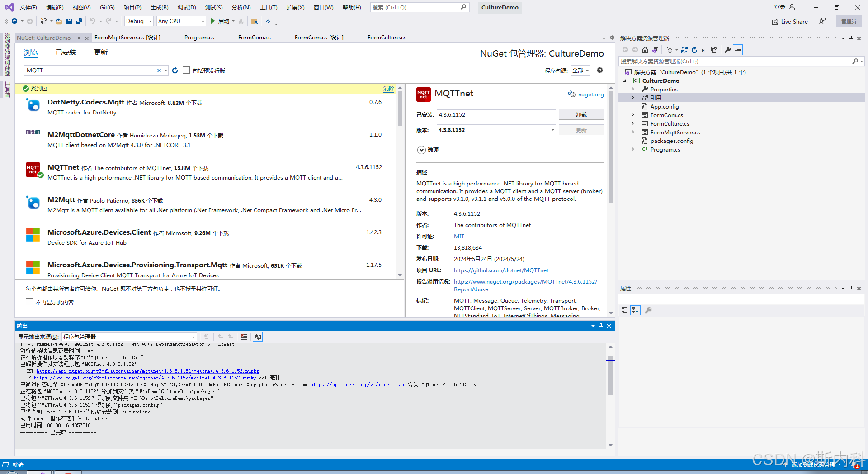Click the Find in Files folder icon

(255, 21)
